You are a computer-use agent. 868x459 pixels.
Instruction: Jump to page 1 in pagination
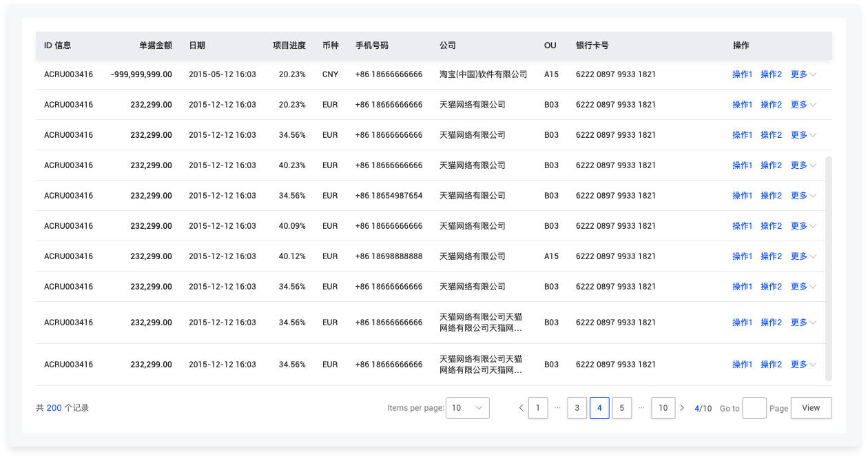click(x=538, y=408)
